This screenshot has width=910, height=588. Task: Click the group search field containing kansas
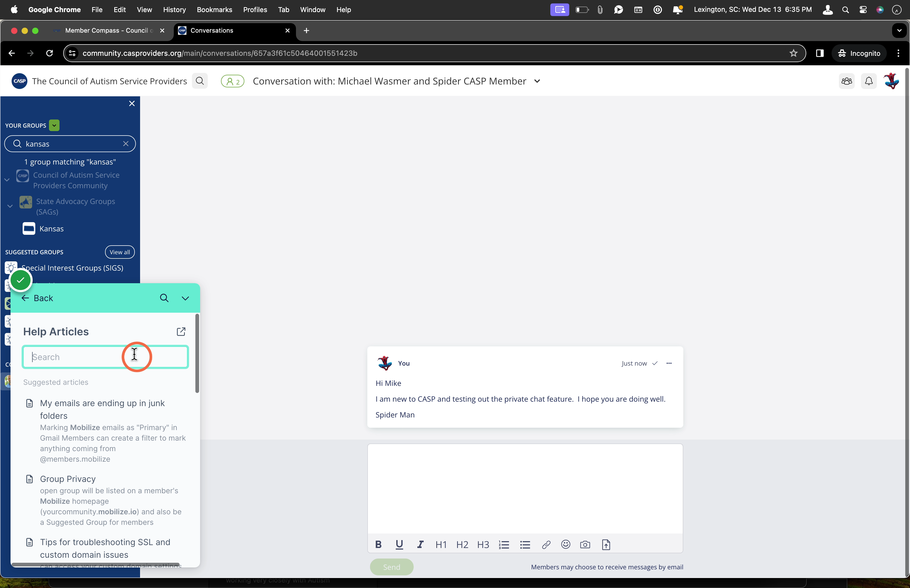point(70,143)
